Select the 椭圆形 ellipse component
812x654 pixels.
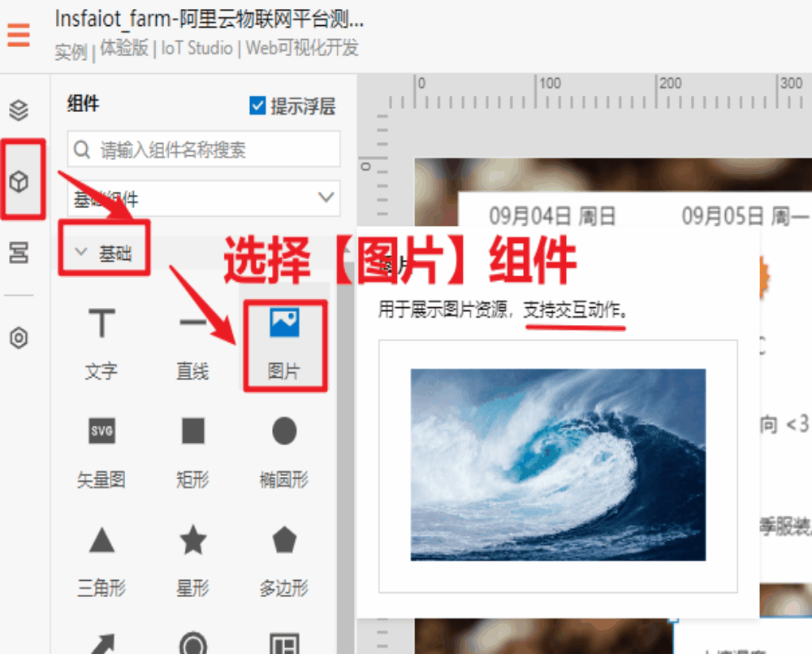click(284, 453)
